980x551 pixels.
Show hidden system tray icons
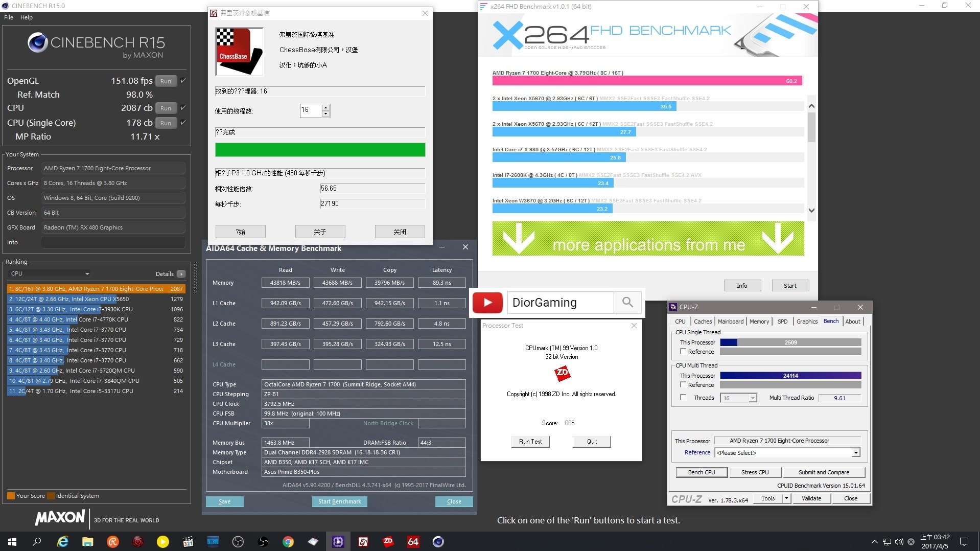pyautogui.click(x=874, y=542)
